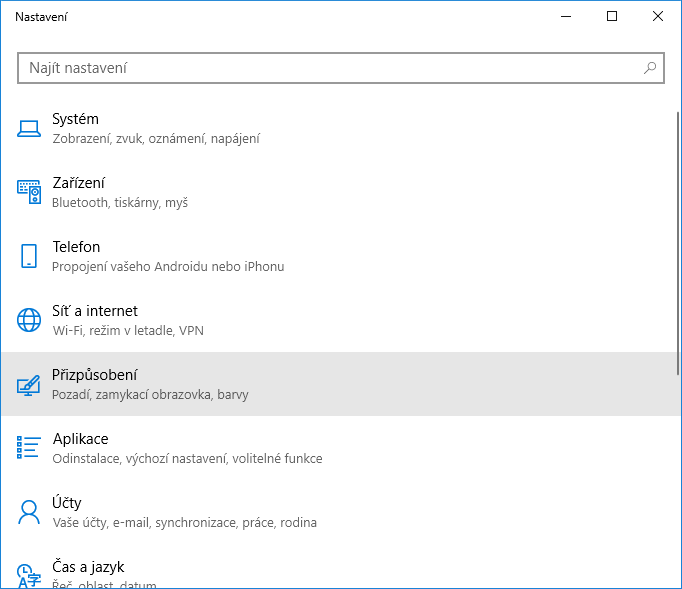Open Čas a jazyk heading
This screenshot has width=682, height=589.
(88, 567)
